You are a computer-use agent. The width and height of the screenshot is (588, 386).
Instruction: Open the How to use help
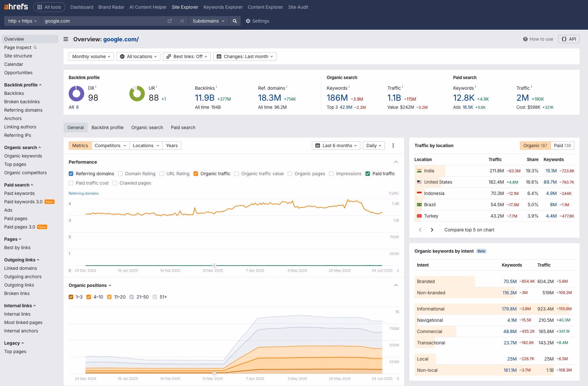click(538, 39)
